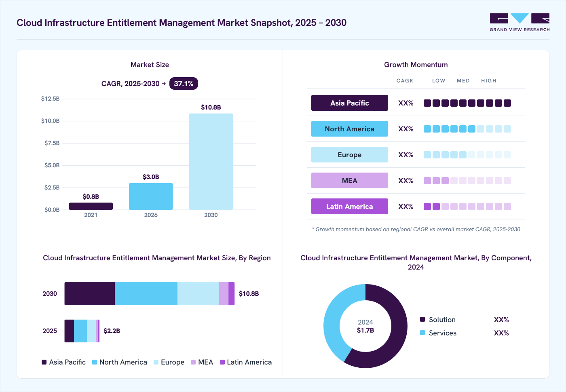The height and width of the screenshot is (392, 566).
Task: Click the Services legend swatch
Action: 422,333
